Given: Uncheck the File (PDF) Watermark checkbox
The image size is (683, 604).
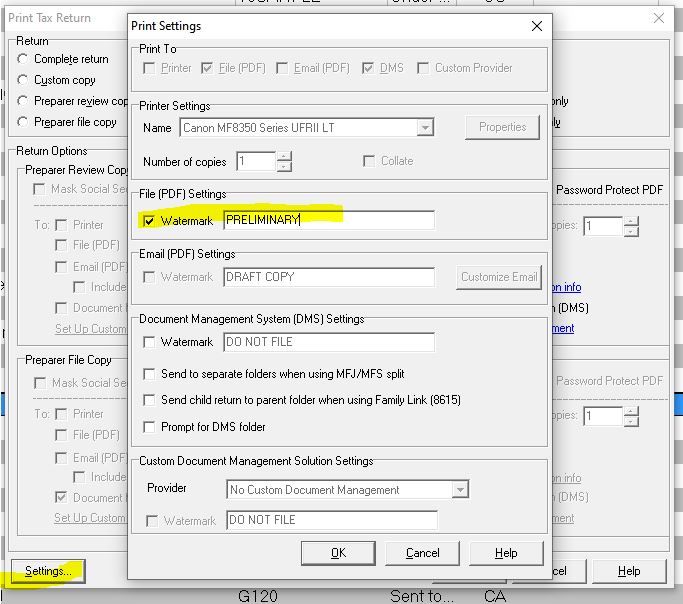Looking at the screenshot, I should coord(150,220).
